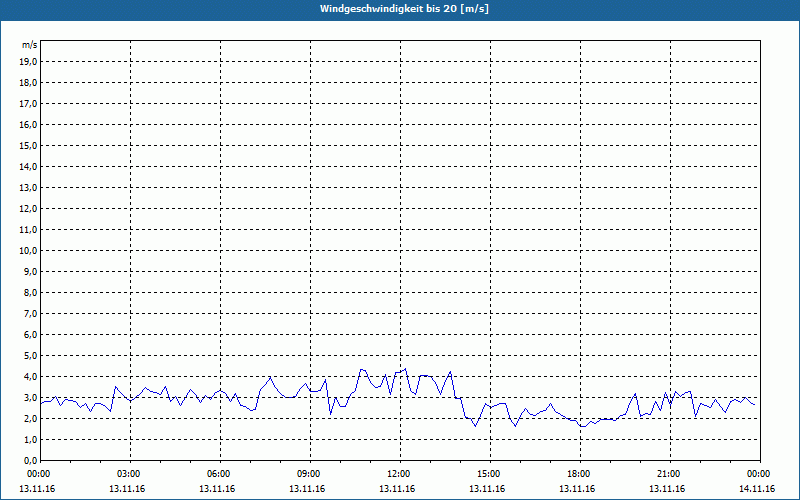Select the '18,0' y-axis label

(28, 83)
